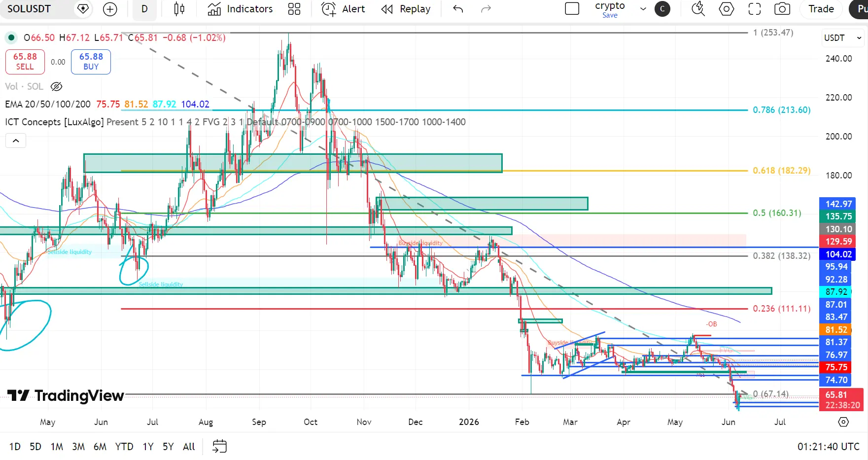This screenshot has height=460, width=868.
Task: Click the 2026 label on the time axis
Action: (x=469, y=422)
